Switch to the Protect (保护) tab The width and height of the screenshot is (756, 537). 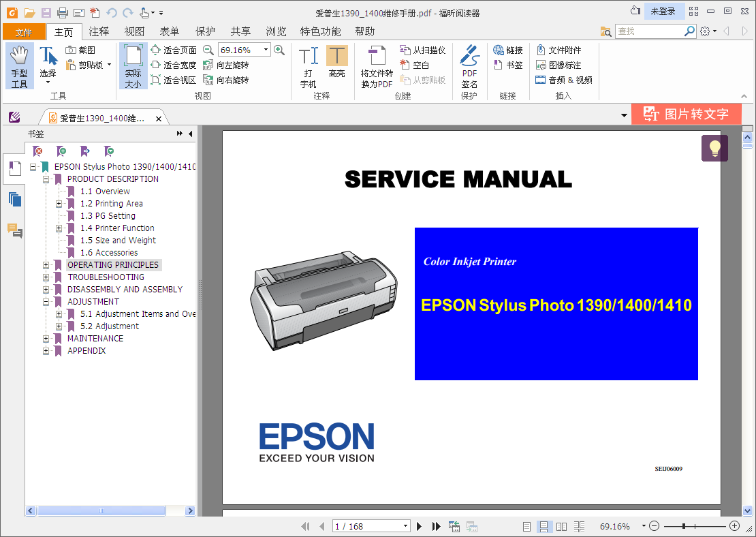[205, 31]
